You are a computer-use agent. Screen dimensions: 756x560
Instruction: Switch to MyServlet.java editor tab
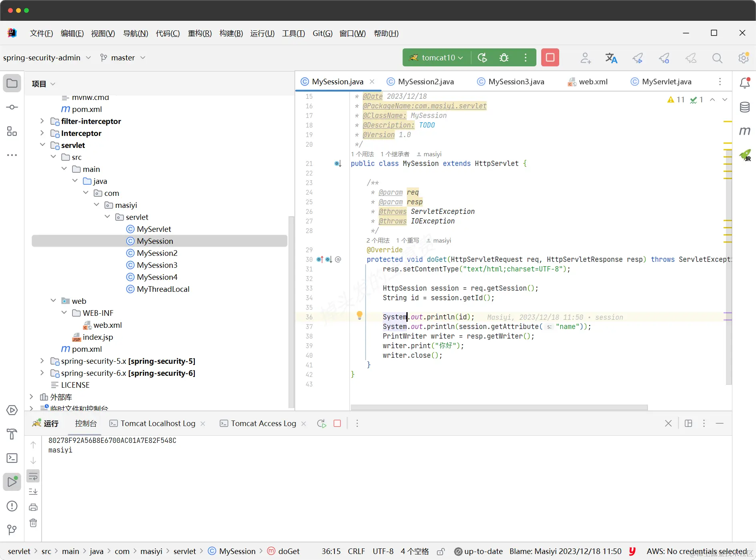661,82
